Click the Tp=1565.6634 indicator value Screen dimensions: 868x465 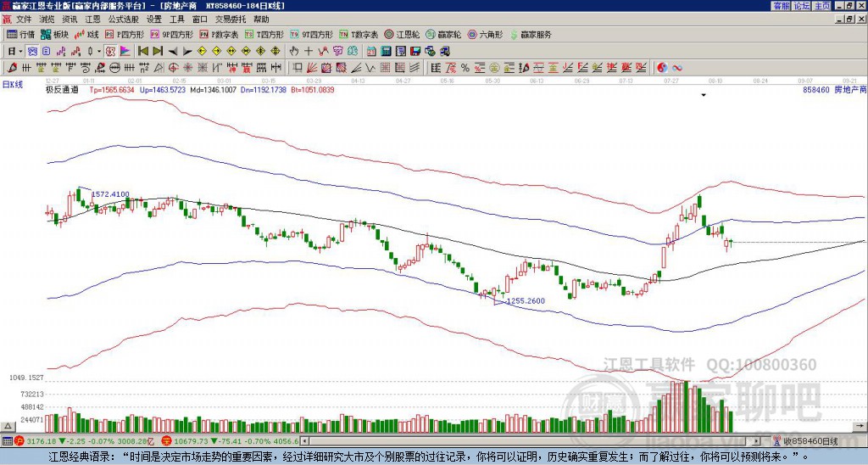113,89
